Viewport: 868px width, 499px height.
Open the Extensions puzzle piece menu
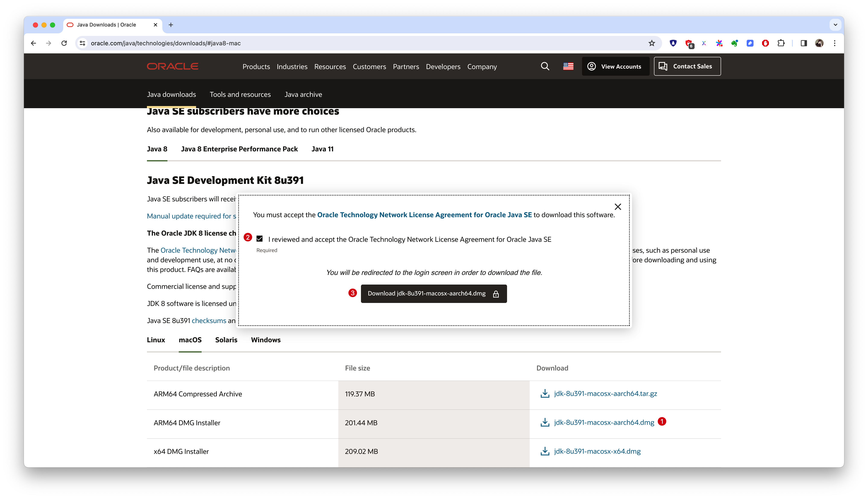pos(781,43)
